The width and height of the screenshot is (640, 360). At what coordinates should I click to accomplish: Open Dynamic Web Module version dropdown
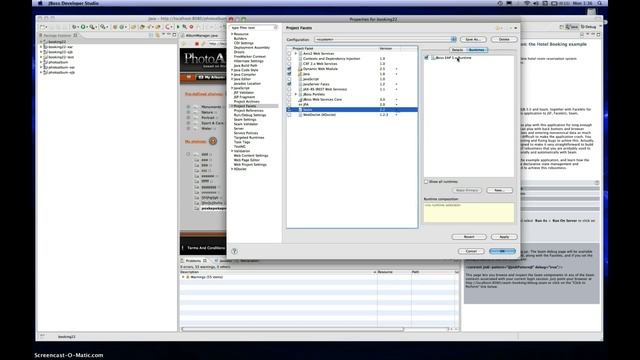pos(396,69)
